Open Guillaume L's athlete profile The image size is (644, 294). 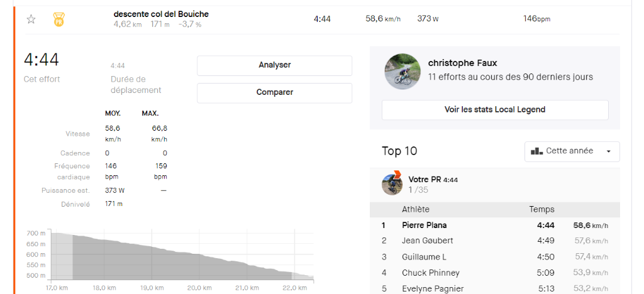tap(424, 257)
